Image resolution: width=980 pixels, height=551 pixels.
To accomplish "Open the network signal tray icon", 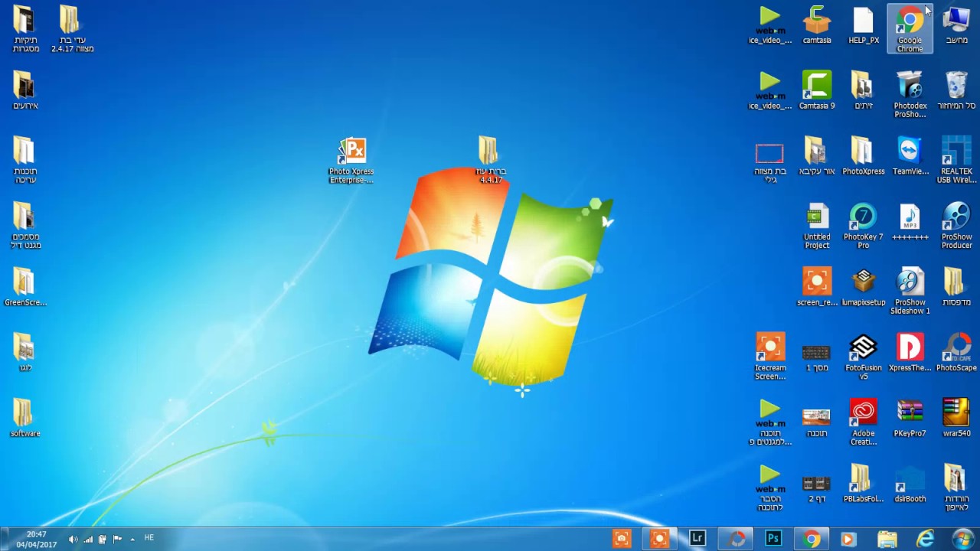I will click(88, 539).
